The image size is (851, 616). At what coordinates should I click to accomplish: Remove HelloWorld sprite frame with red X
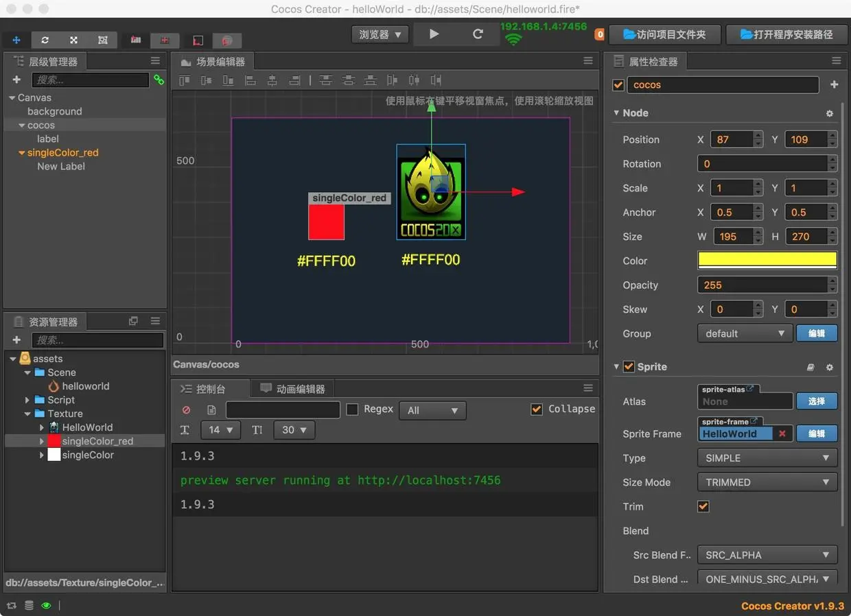pyautogui.click(x=782, y=434)
